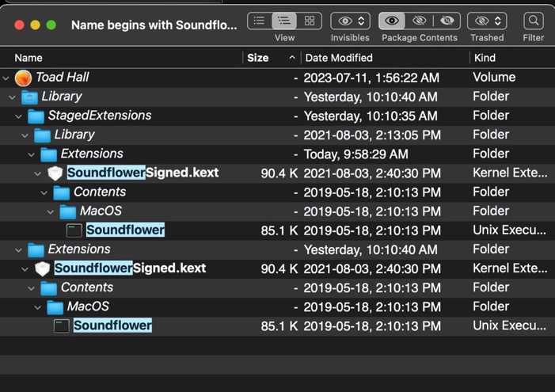
Task: Select the Toad Hall volume icon
Action: tap(24, 78)
